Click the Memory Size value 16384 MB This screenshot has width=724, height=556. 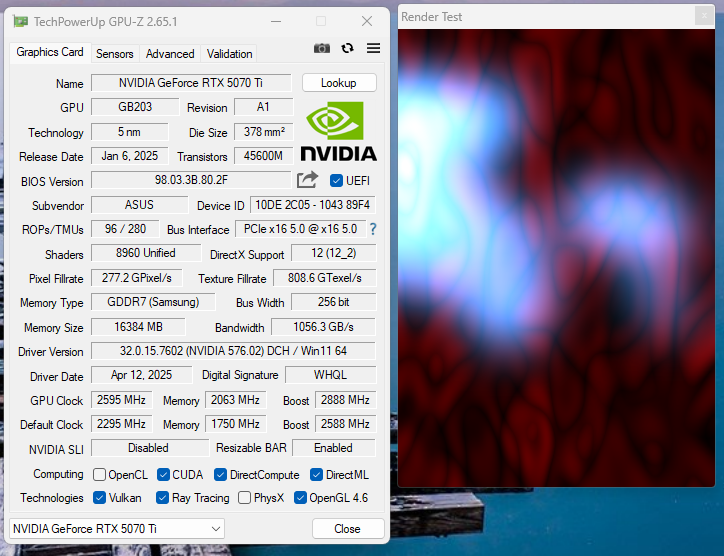139,327
